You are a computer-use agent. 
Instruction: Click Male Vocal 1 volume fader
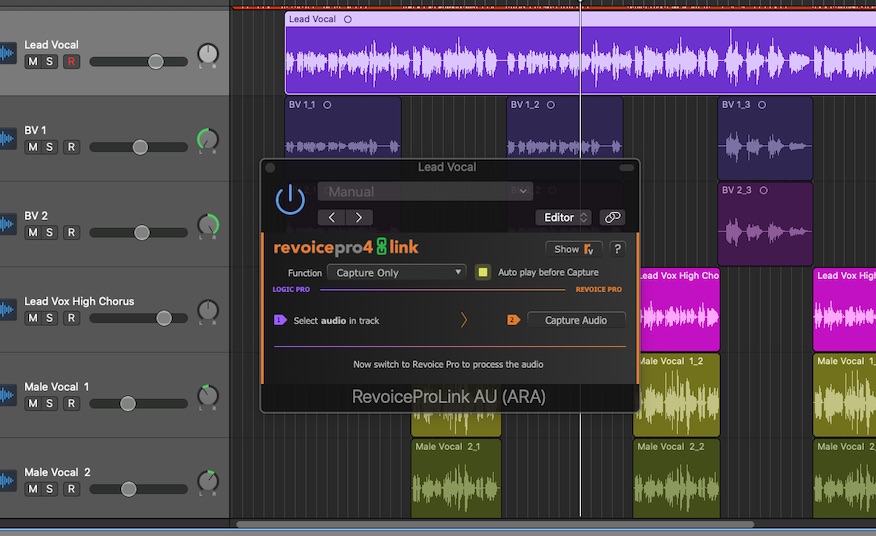[128, 404]
